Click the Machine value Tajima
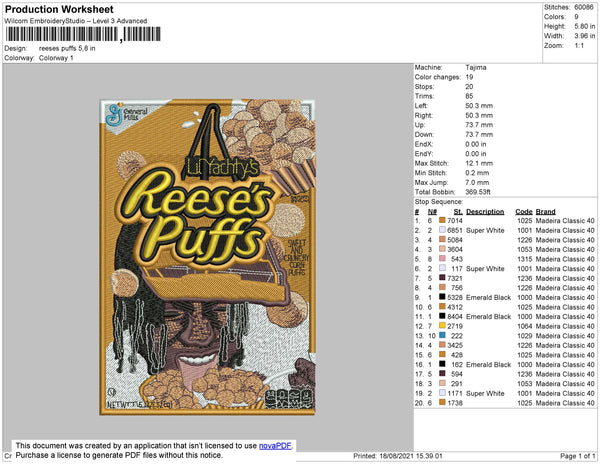Screen dimensions: 600x464 point(476,67)
